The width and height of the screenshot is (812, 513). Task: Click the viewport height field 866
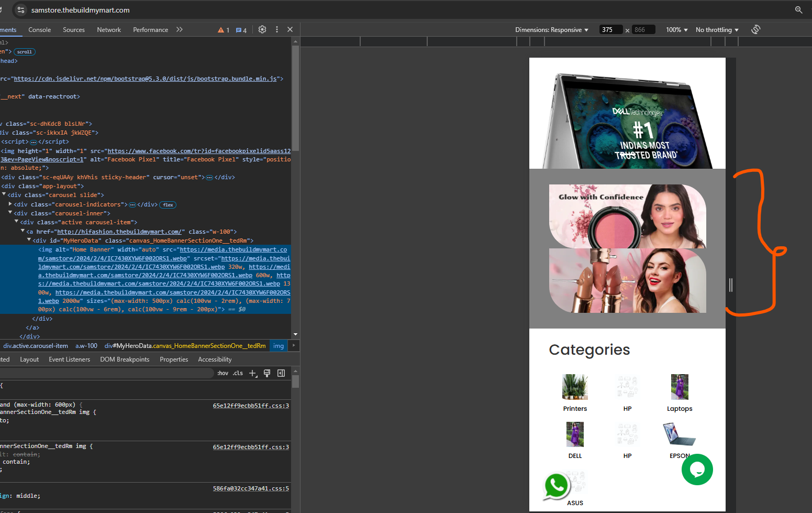643,30
